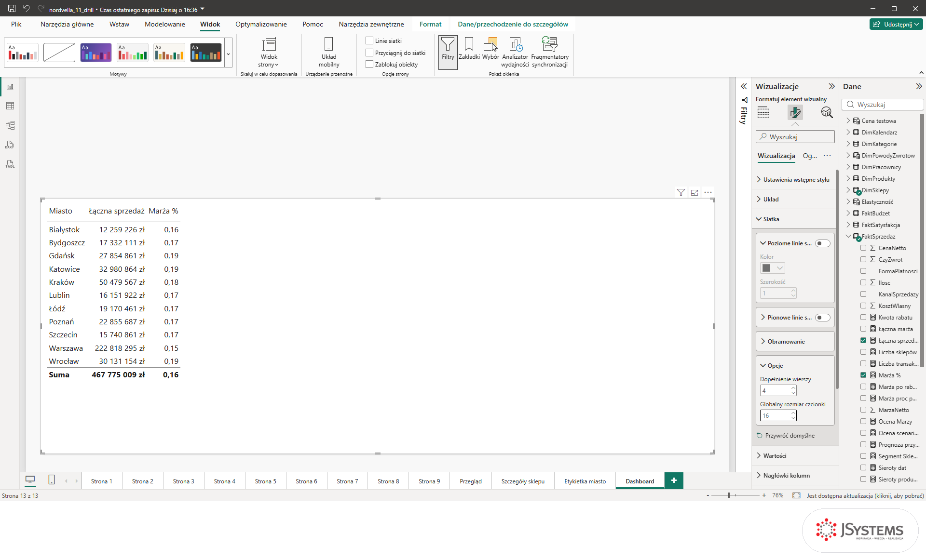Check the CenaNetto field box
926x560 pixels.
[x=863, y=248]
